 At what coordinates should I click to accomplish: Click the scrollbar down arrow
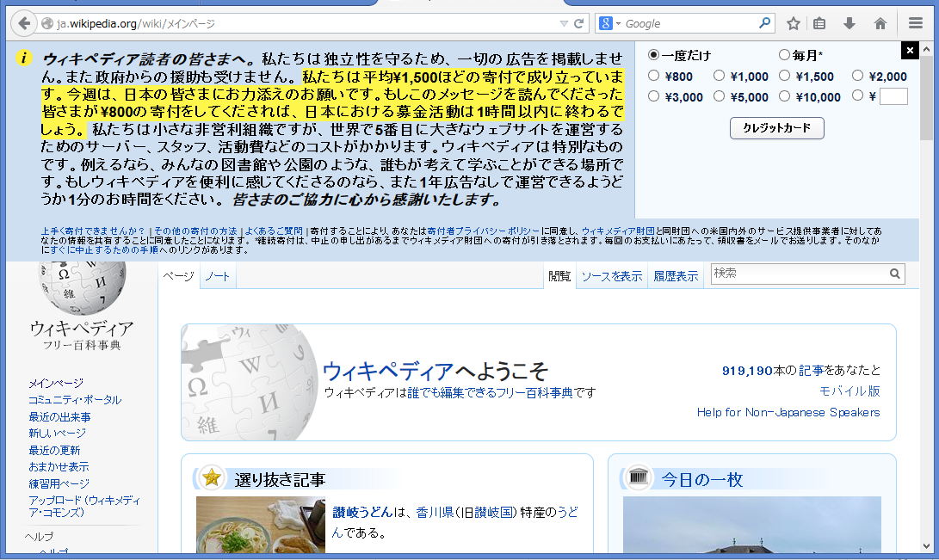click(926, 546)
